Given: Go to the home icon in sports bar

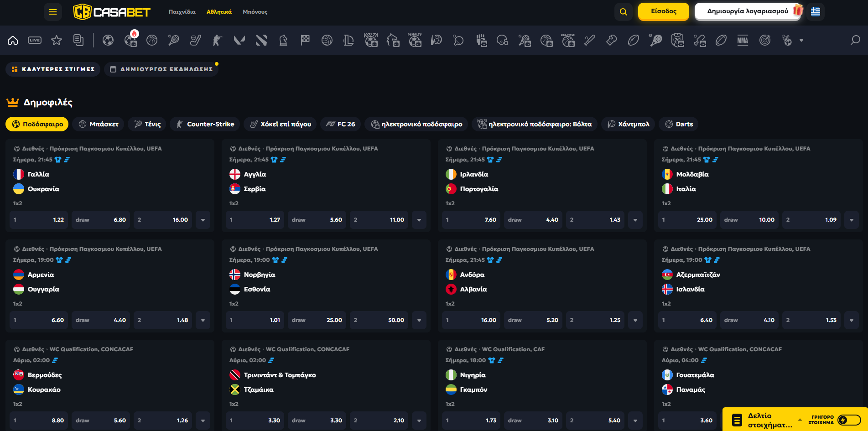Looking at the screenshot, I should [x=13, y=41].
